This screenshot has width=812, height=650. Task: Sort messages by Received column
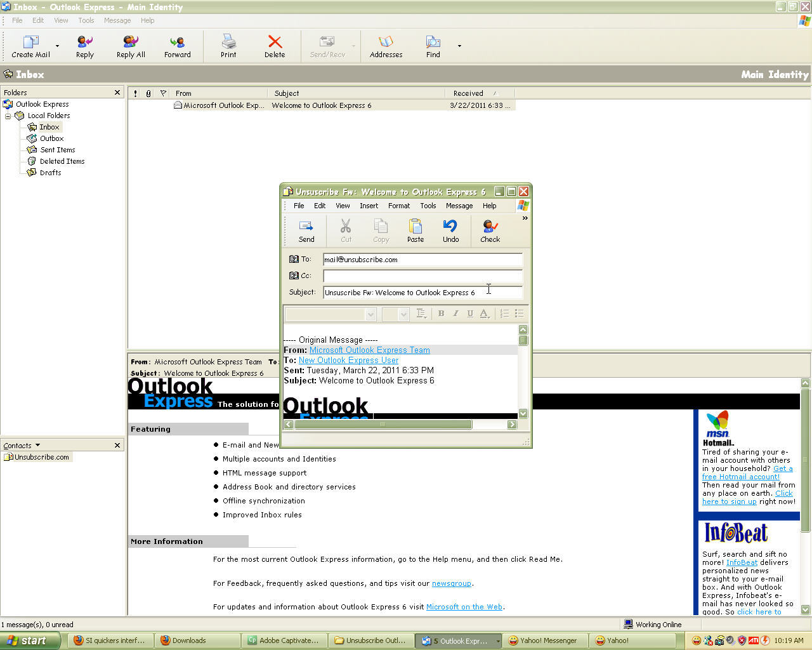coord(480,93)
